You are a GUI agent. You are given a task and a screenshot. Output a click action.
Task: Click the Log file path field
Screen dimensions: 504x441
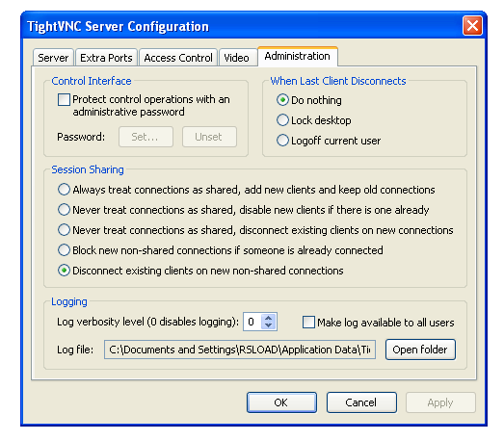240,350
